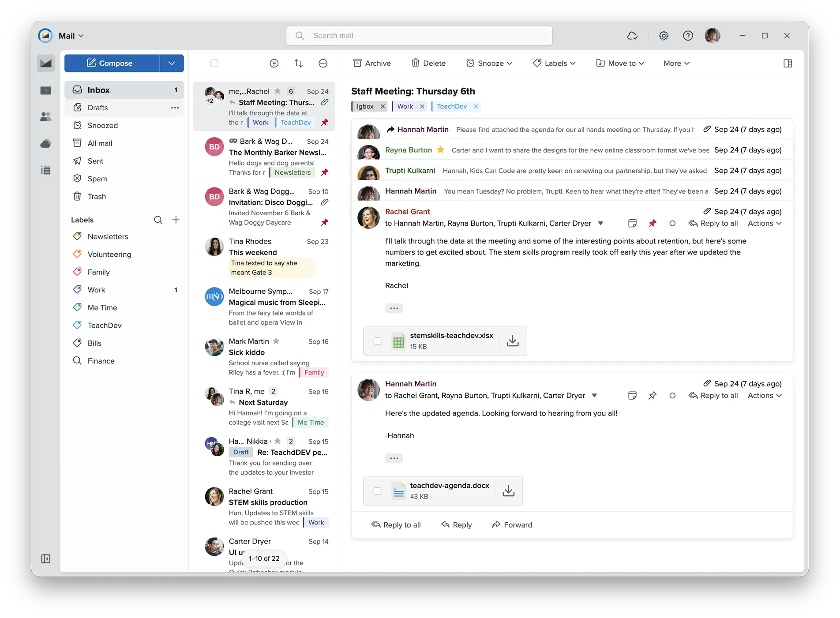Click the Compose button
Viewport: 840px width, 618px height.
click(x=112, y=64)
